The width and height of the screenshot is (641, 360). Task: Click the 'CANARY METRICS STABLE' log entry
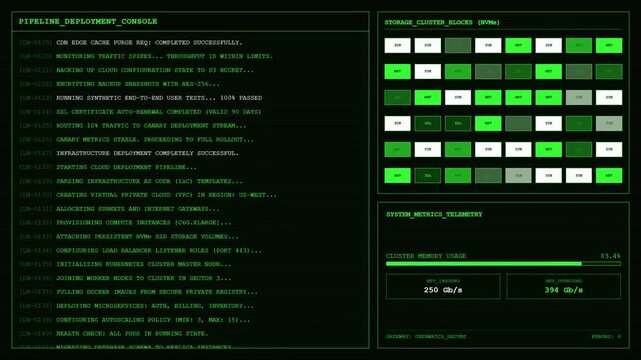pyautogui.click(x=136, y=140)
